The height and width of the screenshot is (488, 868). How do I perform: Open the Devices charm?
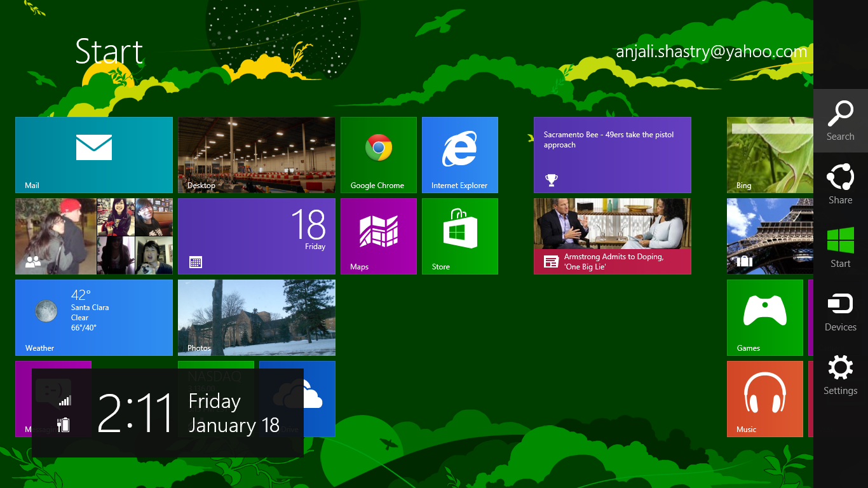pos(840,311)
